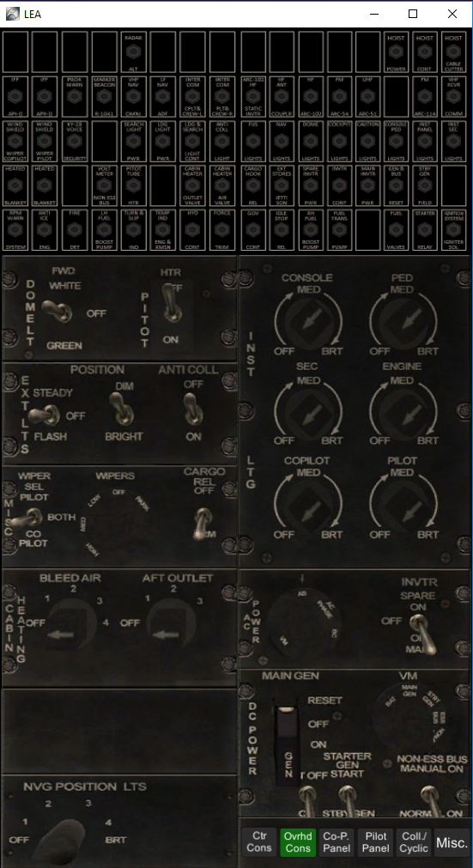Toggle the DOME LIGHTS circuit breaker

(x=310, y=141)
